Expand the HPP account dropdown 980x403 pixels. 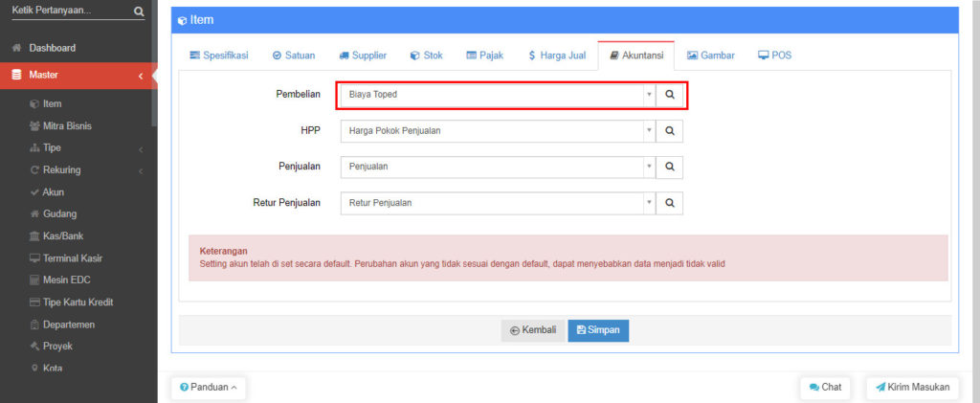pos(648,130)
